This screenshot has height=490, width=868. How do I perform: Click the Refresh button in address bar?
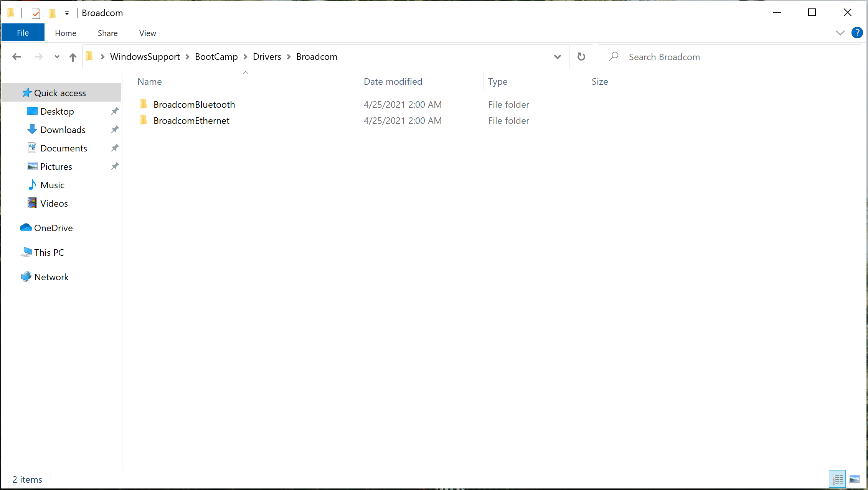click(x=581, y=57)
